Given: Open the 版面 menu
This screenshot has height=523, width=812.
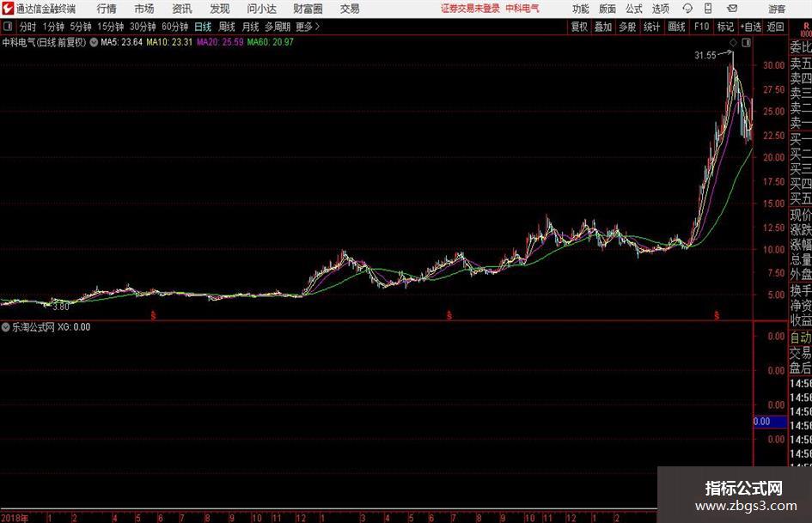Looking at the screenshot, I should click(607, 9).
